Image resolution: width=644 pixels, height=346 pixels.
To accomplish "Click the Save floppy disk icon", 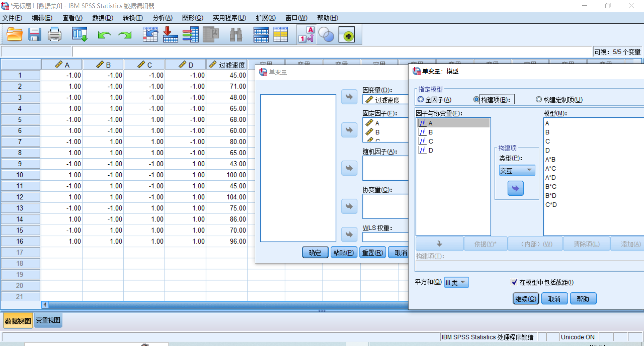I will tap(34, 35).
